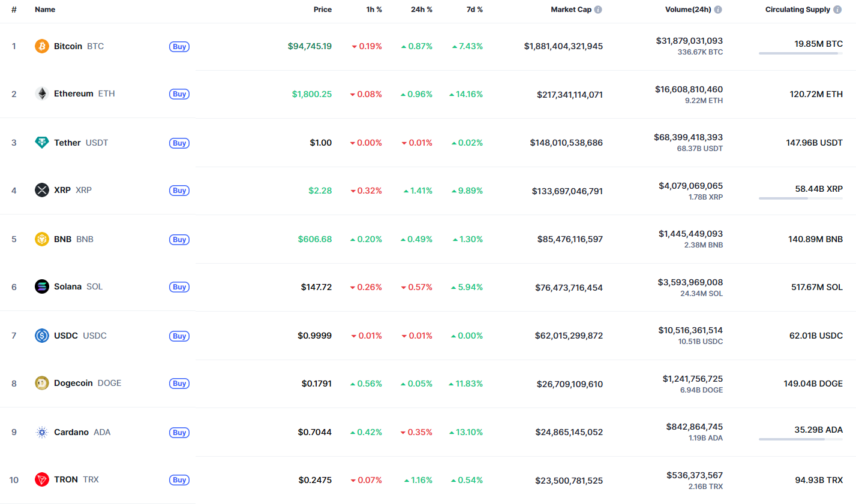Open the Tether USDT name link
Image resolution: width=856 pixels, height=504 pixels.
pyautogui.click(x=81, y=143)
